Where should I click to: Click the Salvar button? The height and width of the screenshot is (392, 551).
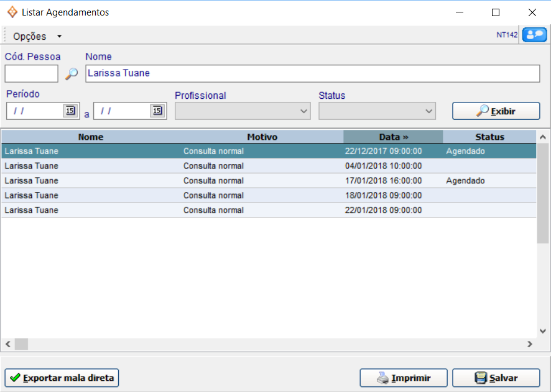pyautogui.click(x=496, y=378)
